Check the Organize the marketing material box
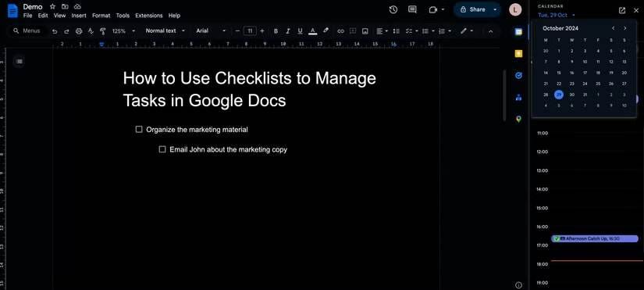 pyautogui.click(x=139, y=129)
